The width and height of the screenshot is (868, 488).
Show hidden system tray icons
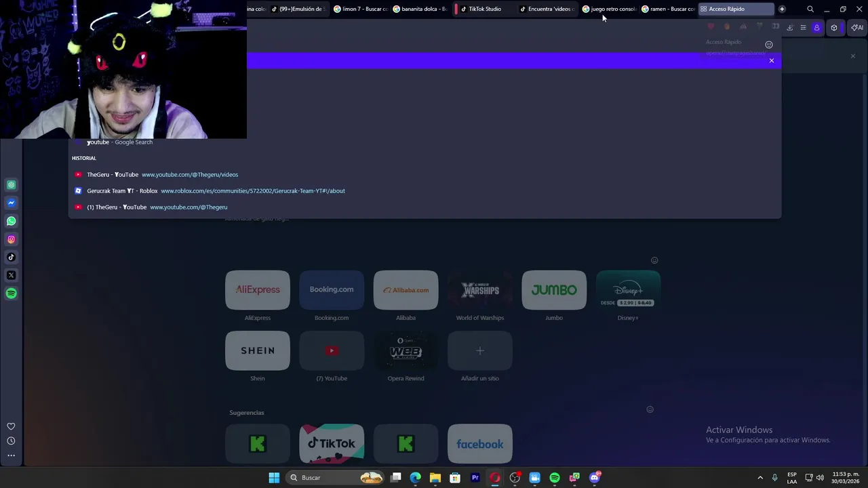pos(760,478)
